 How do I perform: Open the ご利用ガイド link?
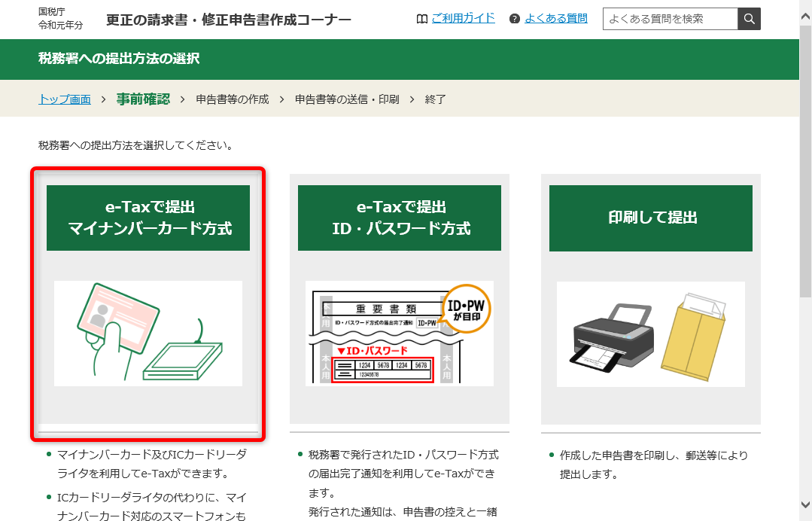pos(463,19)
